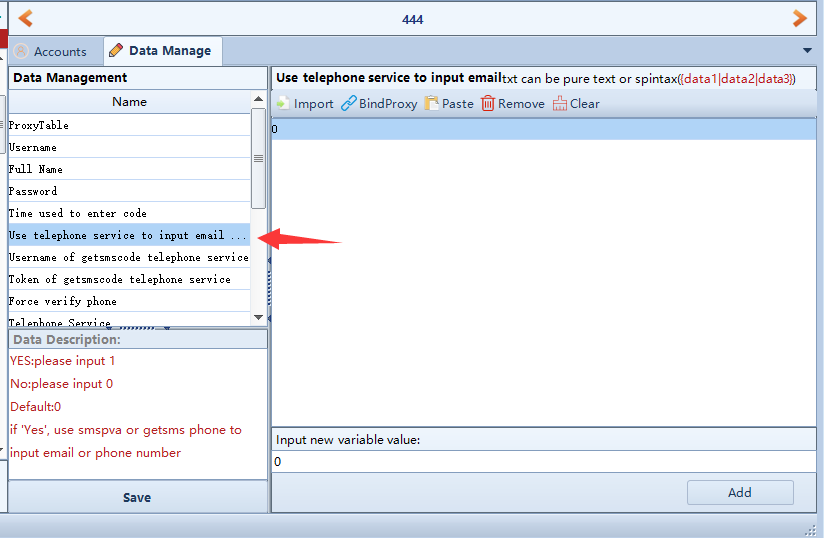Switch to the Accounts tab

point(50,51)
